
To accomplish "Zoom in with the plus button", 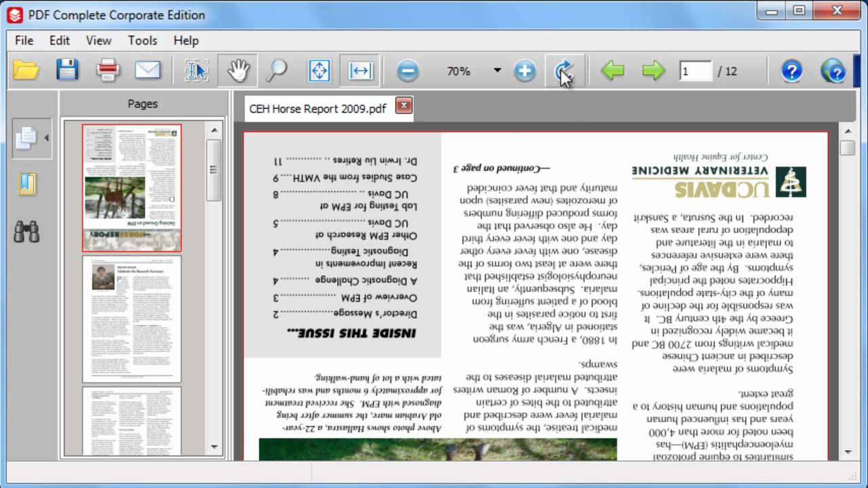I will [x=525, y=70].
